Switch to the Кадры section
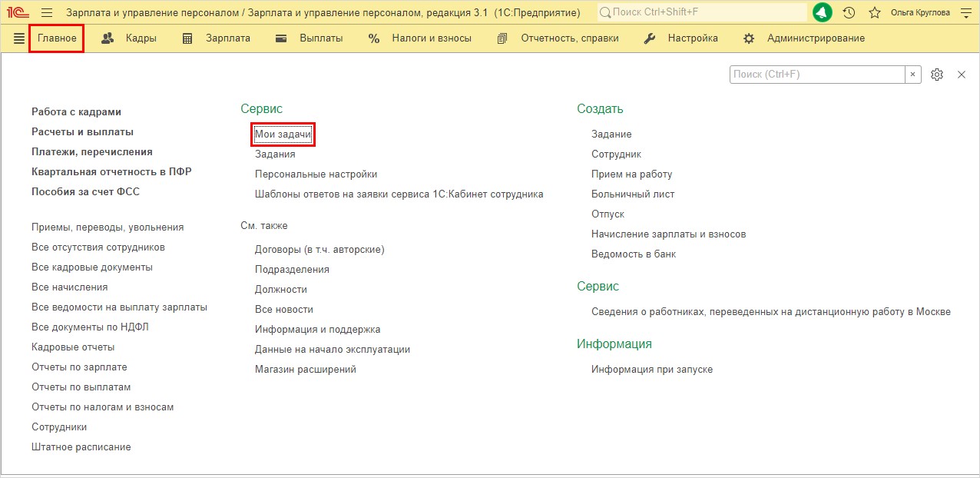This screenshot has height=478, width=980. [x=141, y=38]
